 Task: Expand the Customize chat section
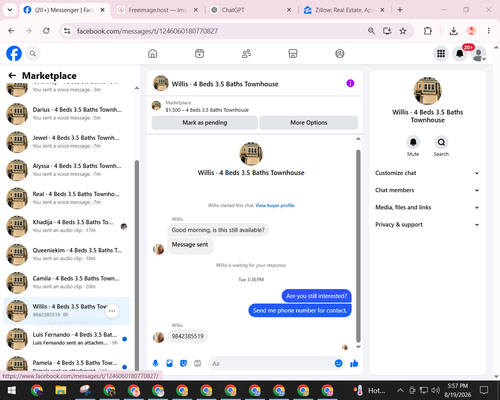coord(426,173)
